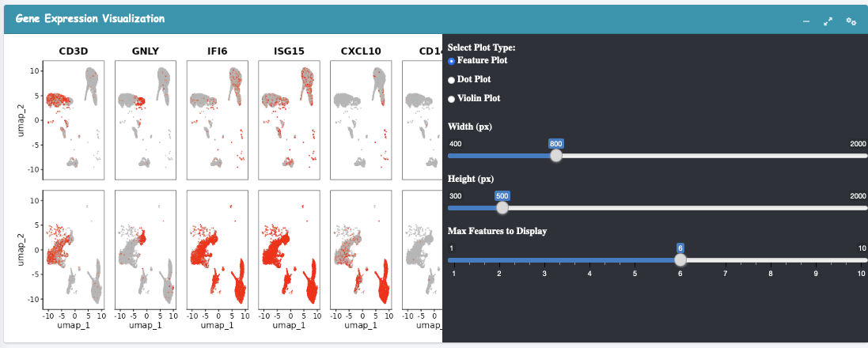868x348 pixels.
Task: Click the top GNLY UMAP panel
Action: 145,119
